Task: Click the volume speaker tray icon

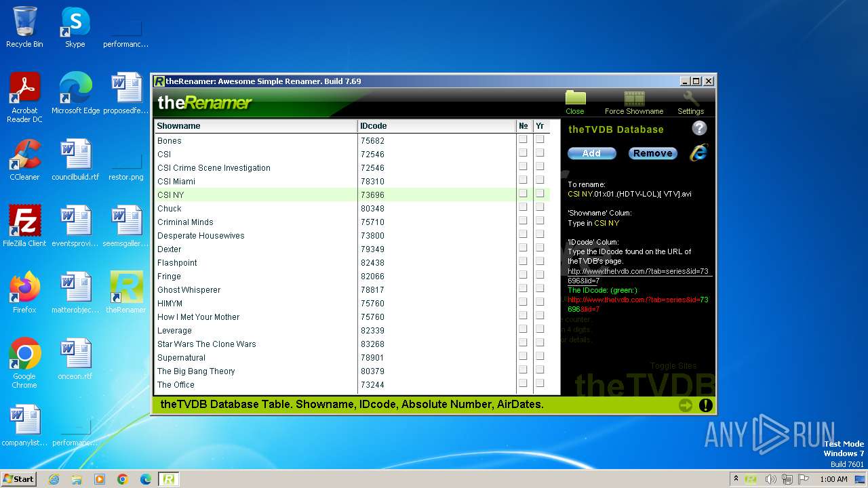Action: (x=771, y=479)
